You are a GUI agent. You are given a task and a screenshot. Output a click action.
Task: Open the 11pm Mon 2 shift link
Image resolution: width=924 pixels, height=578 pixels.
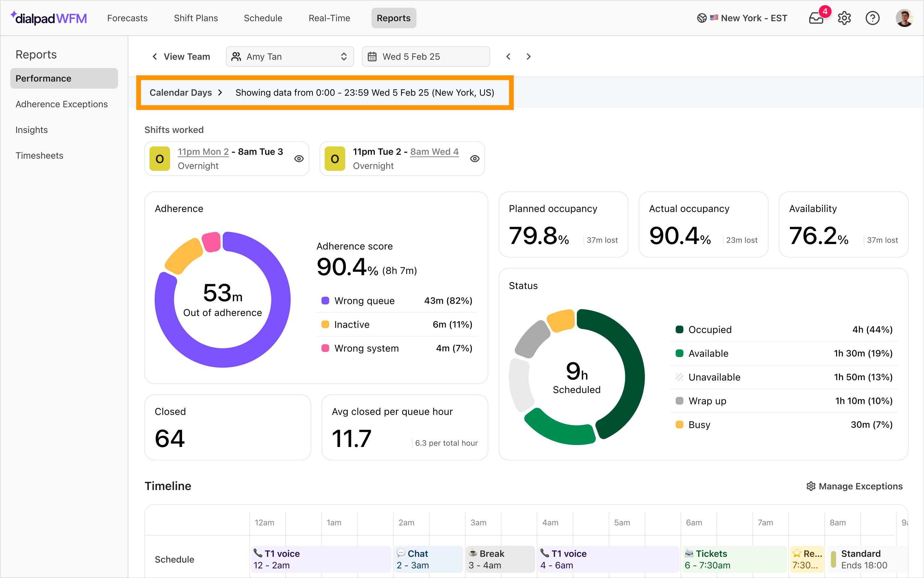click(x=203, y=152)
